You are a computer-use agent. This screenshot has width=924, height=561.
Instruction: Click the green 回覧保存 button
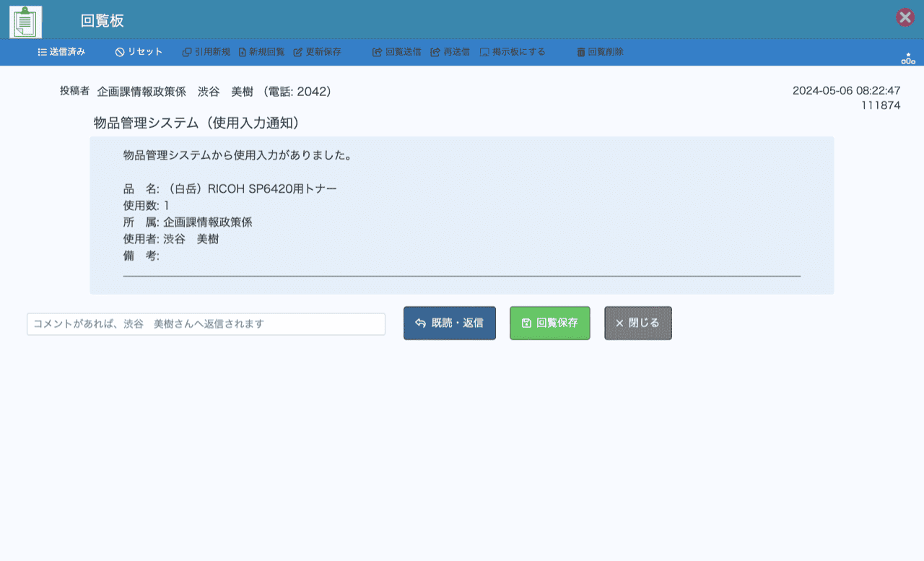pyautogui.click(x=549, y=323)
